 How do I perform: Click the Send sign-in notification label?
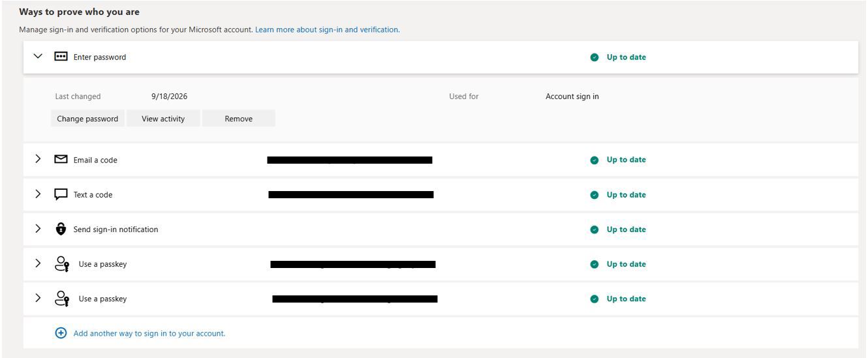coord(116,230)
